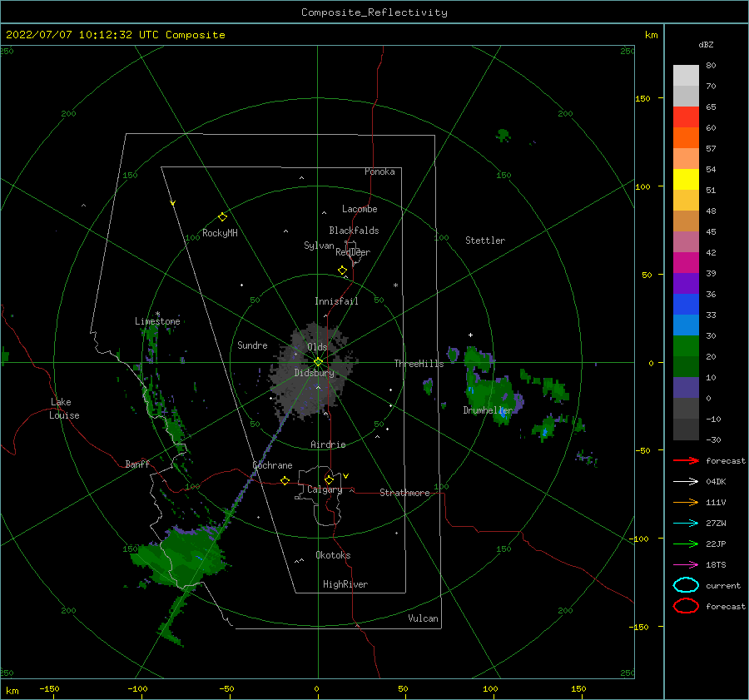Click the Okotoks label on the map
749x700 pixels.
(x=333, y=555)
